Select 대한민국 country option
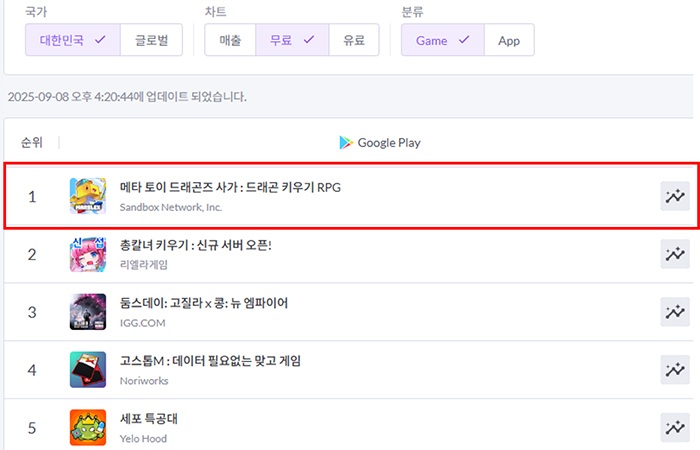Image resolution: width=700 pixels, height=450 pixels. (x=72, y=41)
